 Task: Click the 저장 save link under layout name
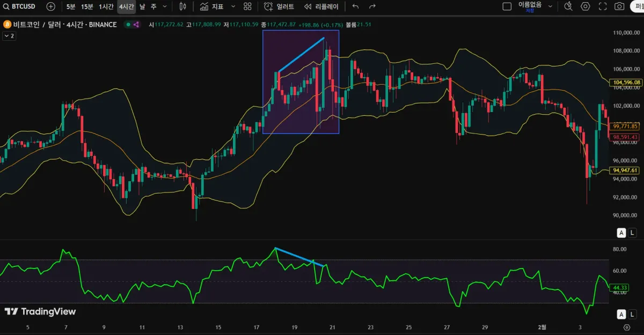(530, 10)
